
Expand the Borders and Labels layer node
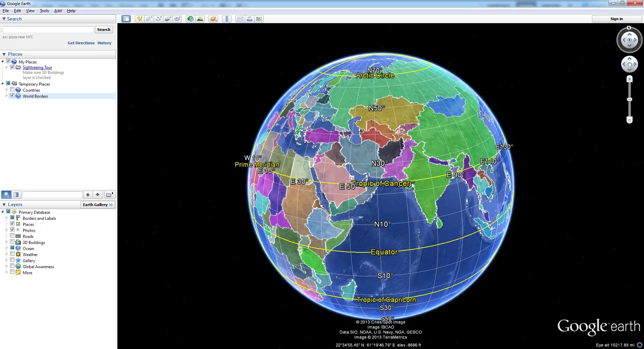(6, 218)
